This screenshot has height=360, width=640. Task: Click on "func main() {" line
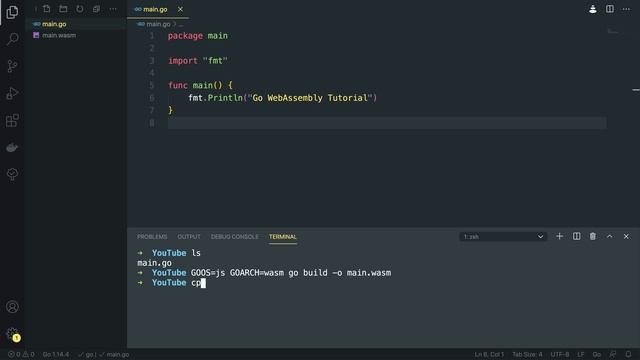coord(200,85)
